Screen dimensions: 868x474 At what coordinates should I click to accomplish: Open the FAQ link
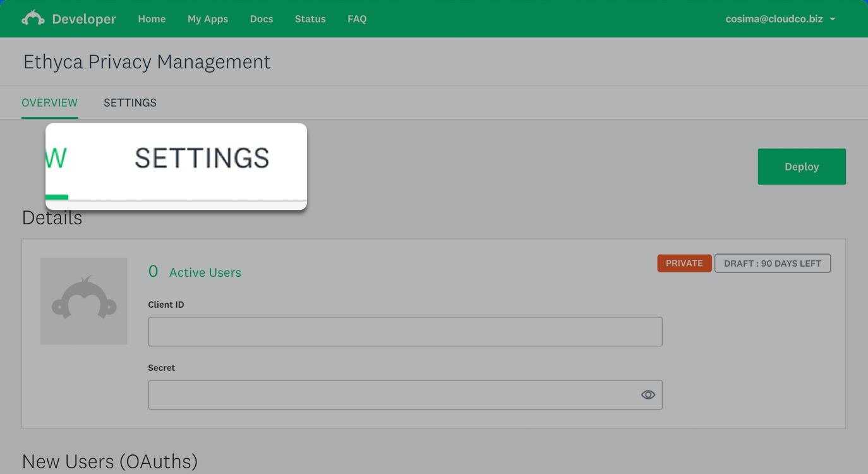pos(357,19)
